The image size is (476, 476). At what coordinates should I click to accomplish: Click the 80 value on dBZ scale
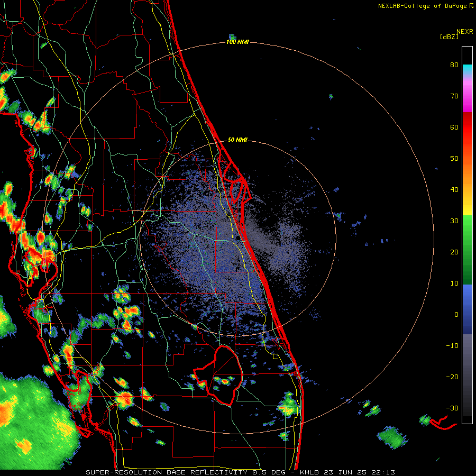454,65
